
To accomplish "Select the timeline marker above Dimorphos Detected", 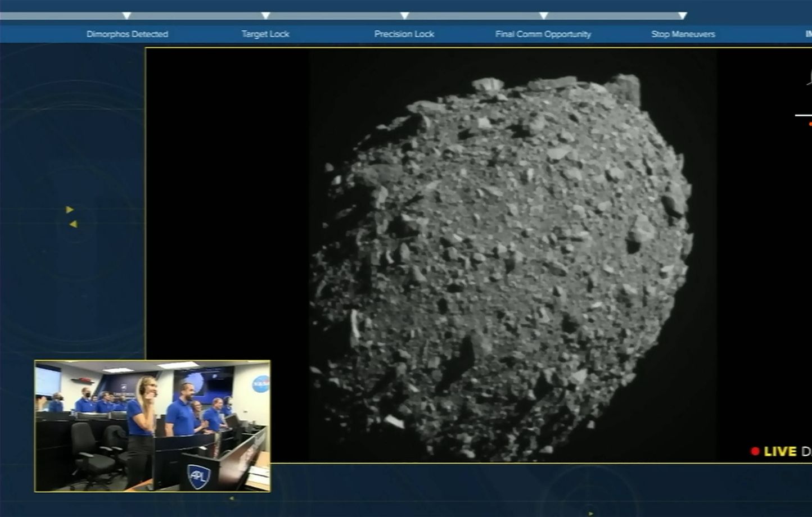I will (x=127, y=16).
